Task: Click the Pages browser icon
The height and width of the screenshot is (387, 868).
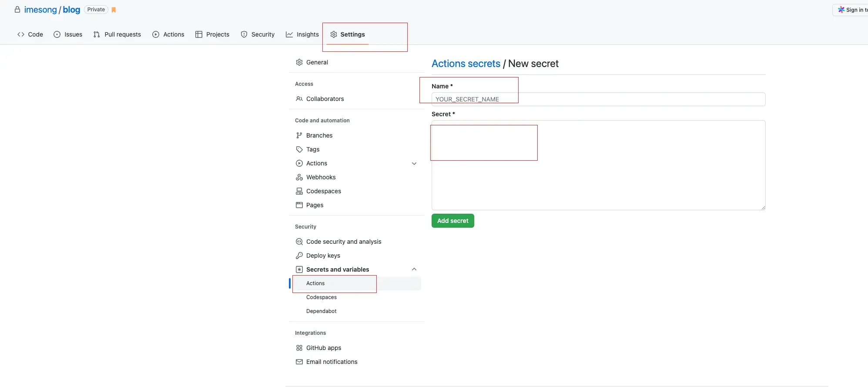Action: click(x=299, y=205)
